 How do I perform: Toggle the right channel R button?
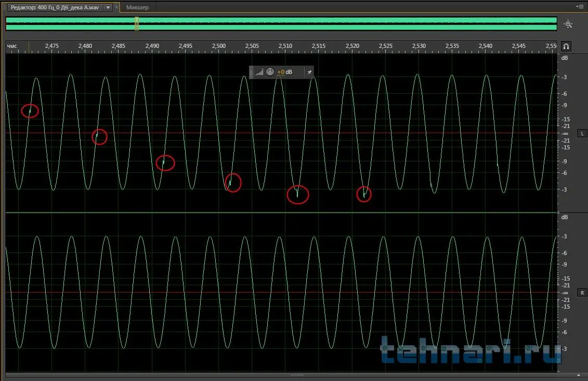tap(582, 293)
